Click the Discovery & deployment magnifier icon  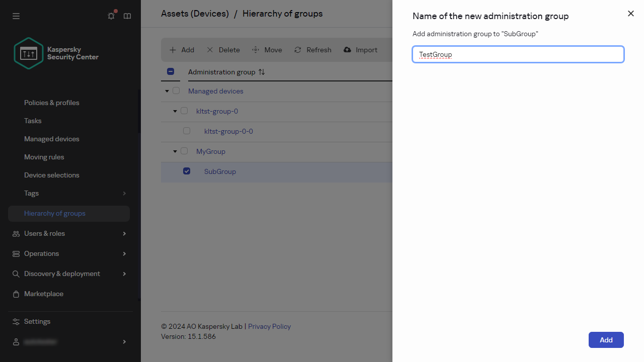pos(16,274)
